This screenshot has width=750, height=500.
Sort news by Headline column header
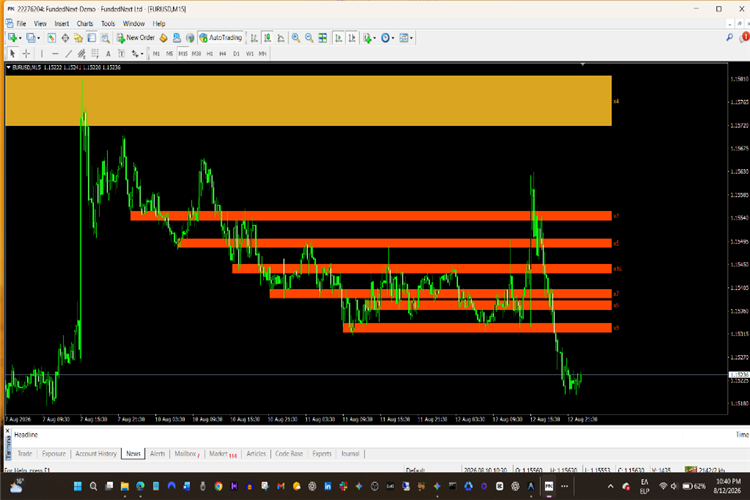[x=26, y=434]
